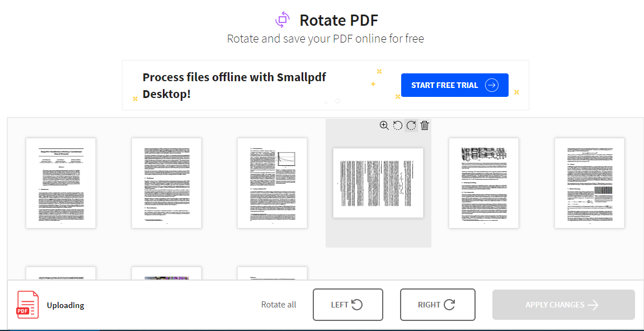644x331 pixels.
Task: Click the Rotate PDF logo icon
Action: [x=283, y=20]
